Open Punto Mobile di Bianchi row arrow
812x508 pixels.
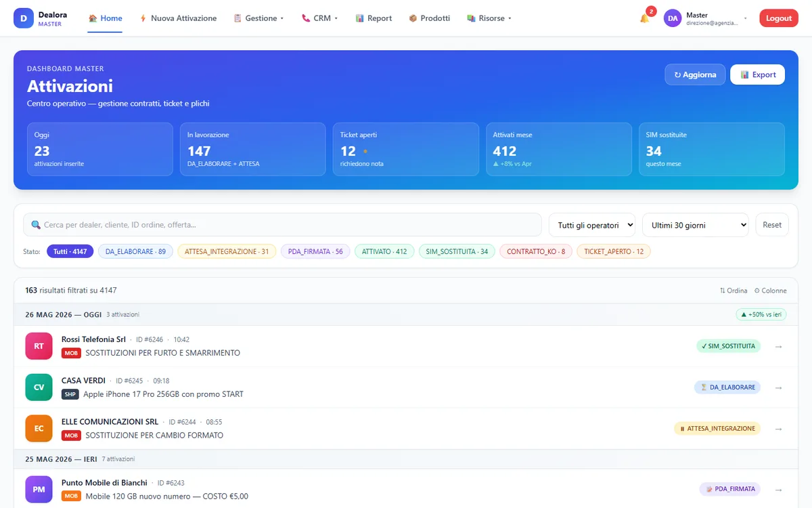click(778, 489)
